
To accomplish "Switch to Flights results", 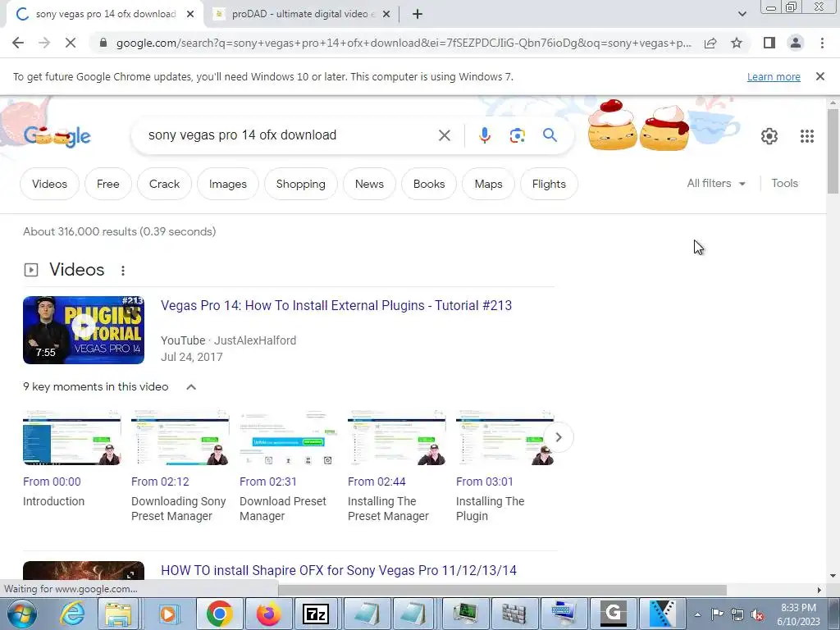I will (549, 184).
